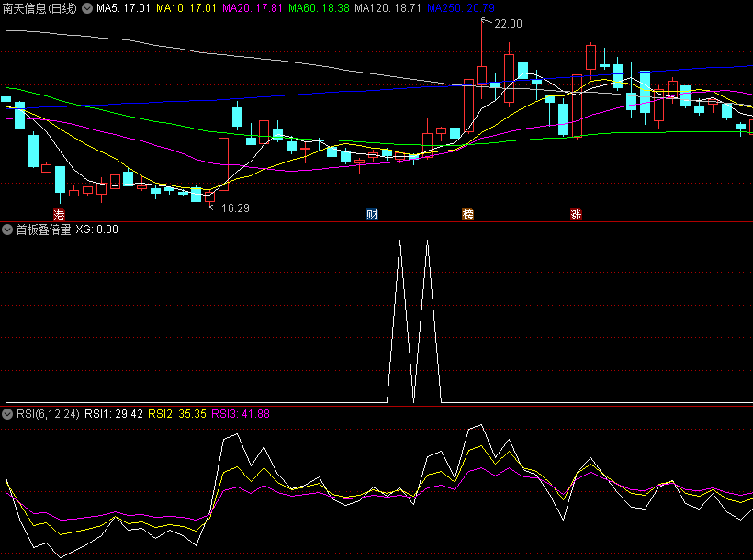Click the MA5: 17.01 label
Screen dimensions: 753x560
123,8
